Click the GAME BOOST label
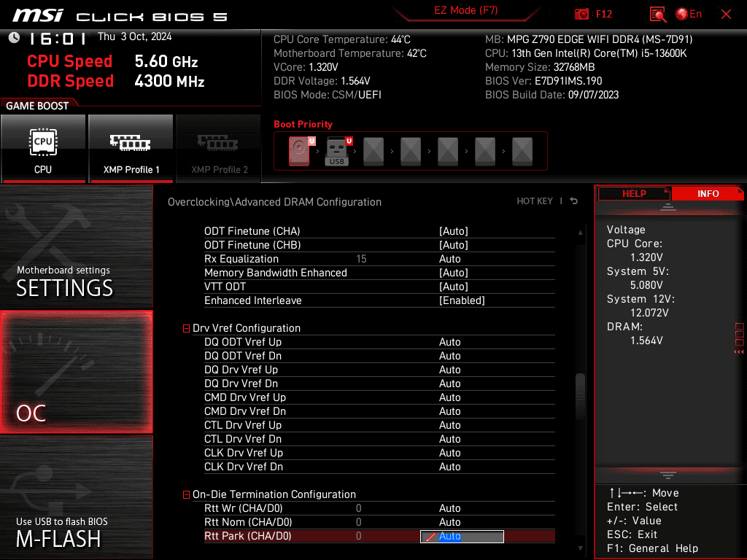This screenshot has width=747, height=560. 37,106
